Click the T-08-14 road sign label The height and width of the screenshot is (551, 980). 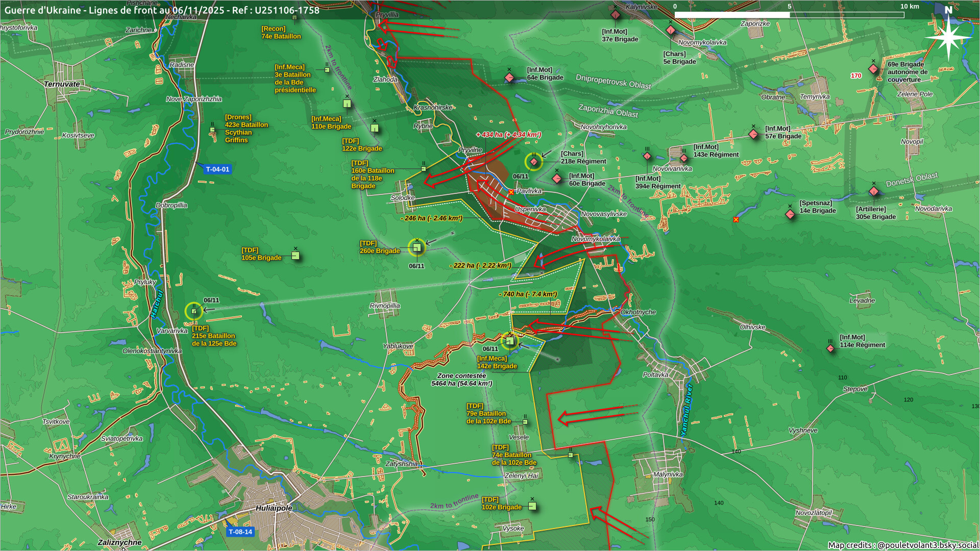pos(240,532)
